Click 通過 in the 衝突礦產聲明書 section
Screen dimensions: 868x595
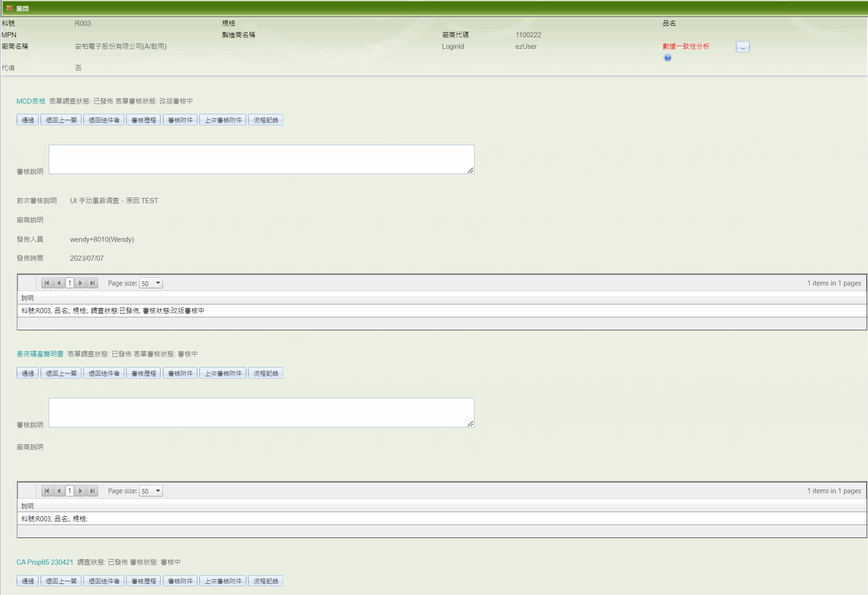pyautogui.click(x=28, y=373)
